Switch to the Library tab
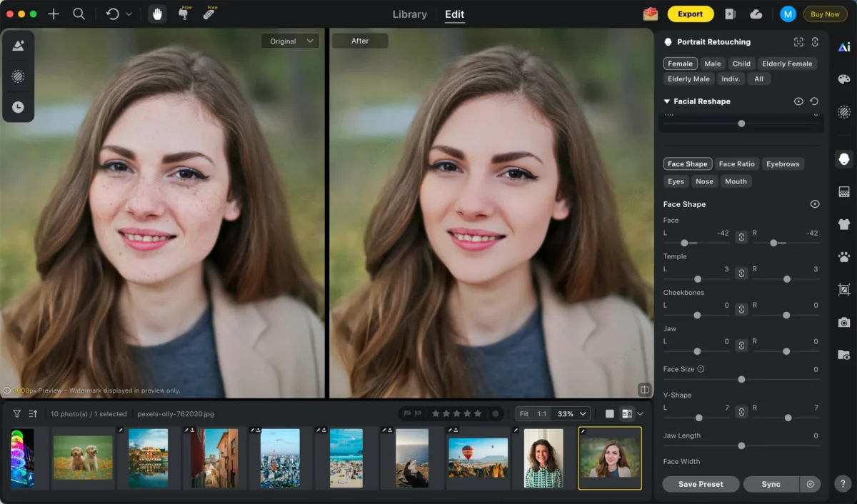This screenshot has height=504, width=857. 409,14
